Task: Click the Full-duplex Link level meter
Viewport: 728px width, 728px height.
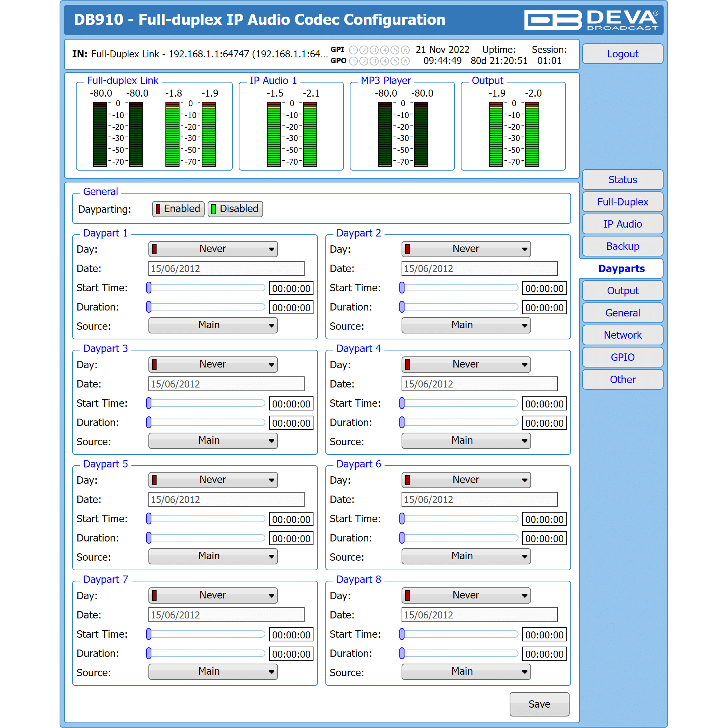Action: click(154, 127)
